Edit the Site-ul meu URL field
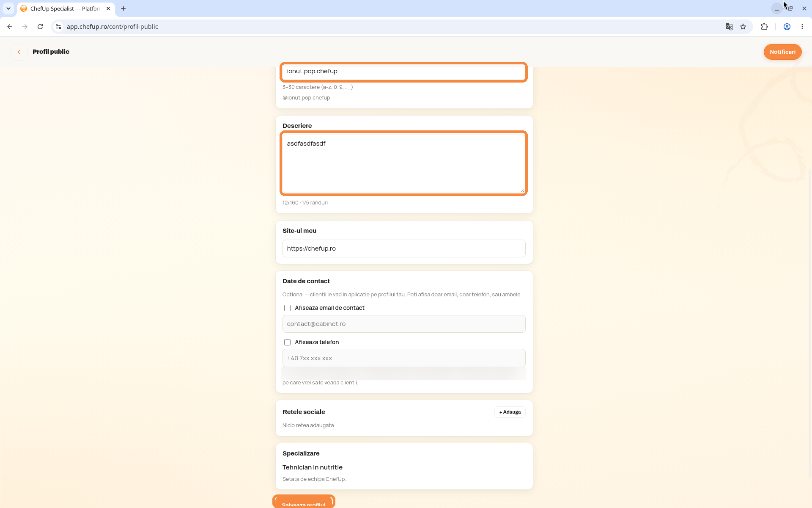Screen dimensions: 812x508 (x=404, y=248)
